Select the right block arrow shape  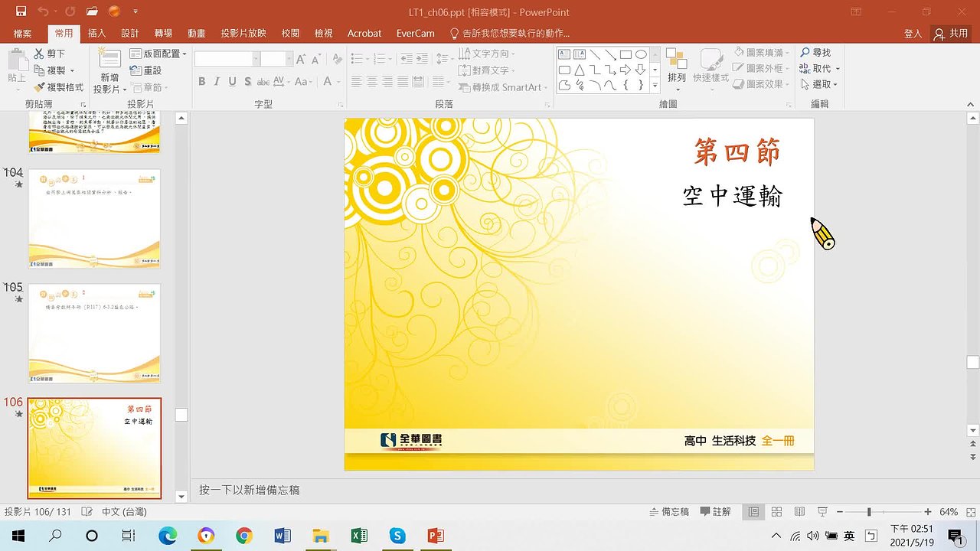[x=626, y=70]
